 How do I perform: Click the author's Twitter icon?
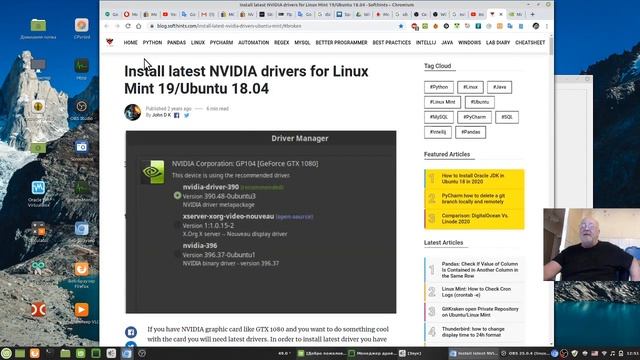pos(187,116)
